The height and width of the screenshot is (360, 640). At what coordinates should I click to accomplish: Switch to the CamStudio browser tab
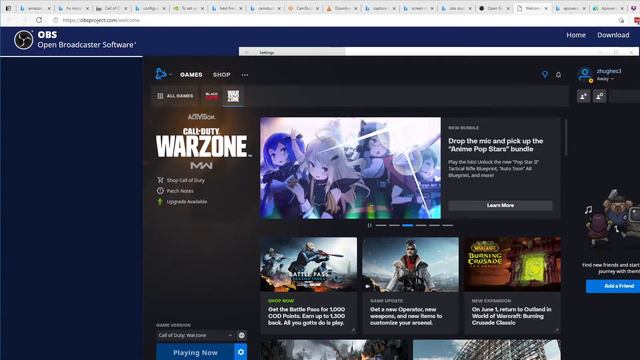[304, 8]
